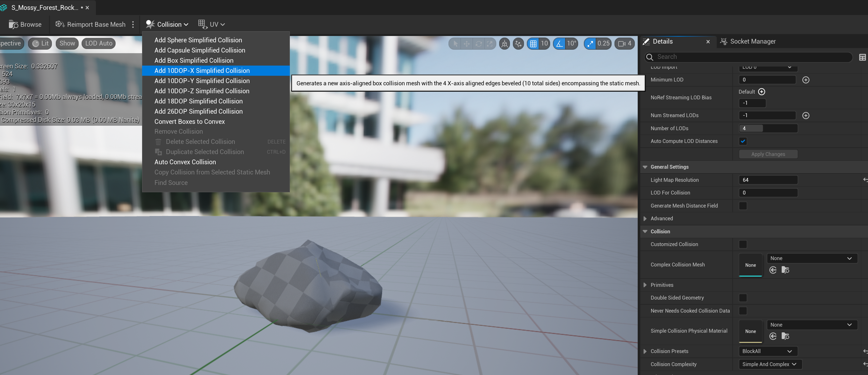The image size is (868, 375).
Task: Toggle rotation snap angle icon
Action: pos(559,43)
